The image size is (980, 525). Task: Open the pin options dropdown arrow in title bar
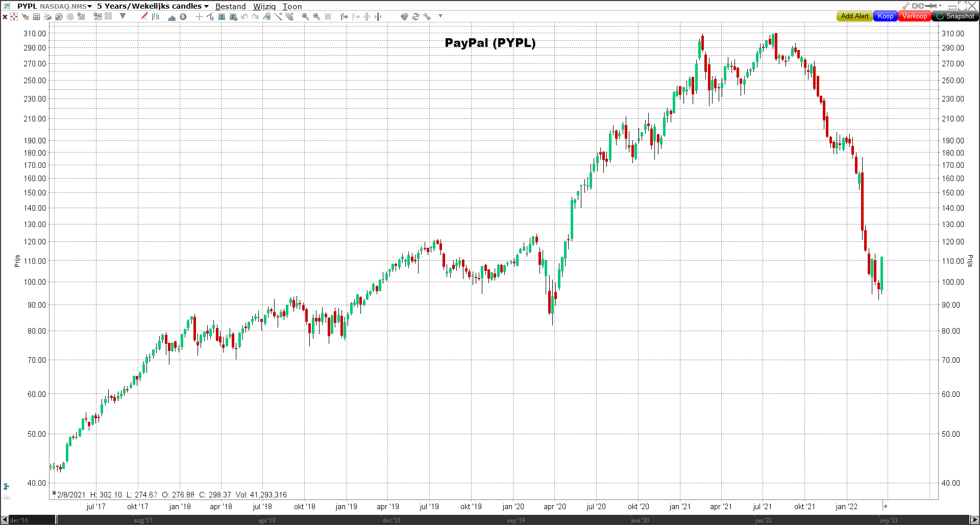940,6
